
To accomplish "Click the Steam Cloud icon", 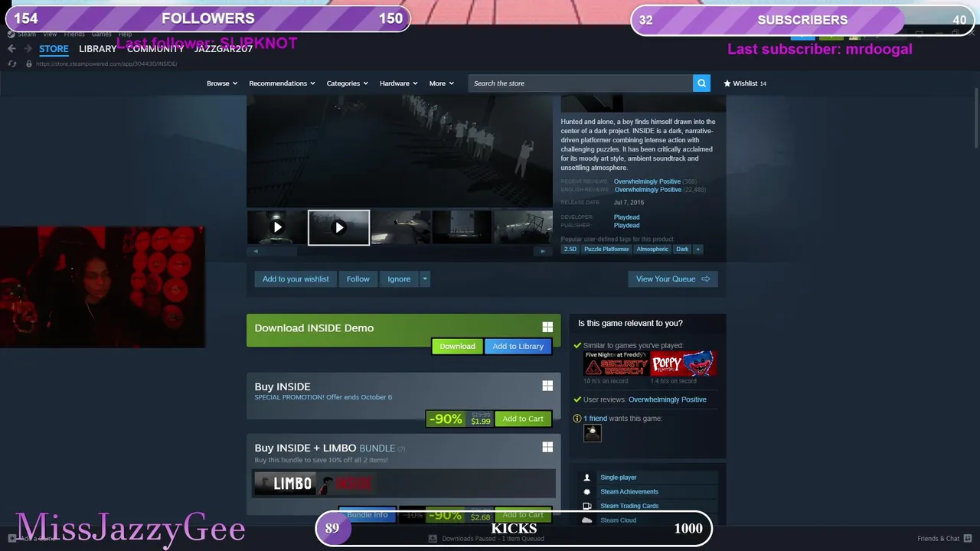I will pyautogui.click(x=587, y=520).
